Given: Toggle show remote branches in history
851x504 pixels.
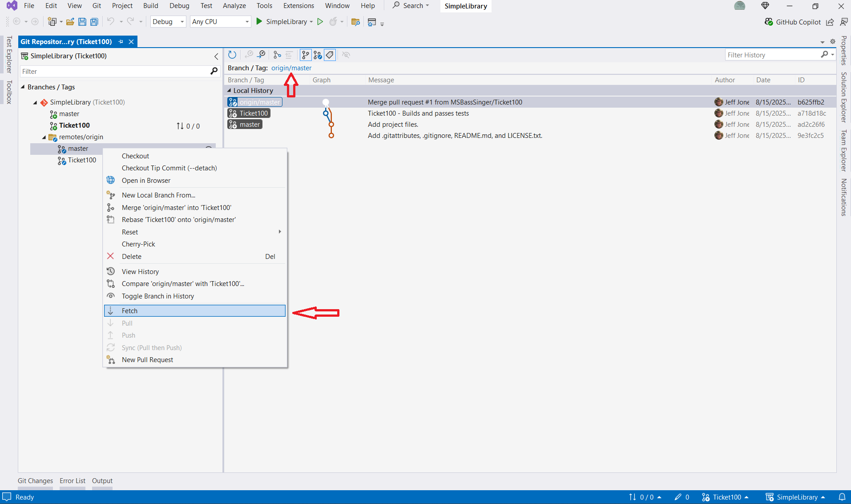Looking at the screenshot, I should point(318,55).
